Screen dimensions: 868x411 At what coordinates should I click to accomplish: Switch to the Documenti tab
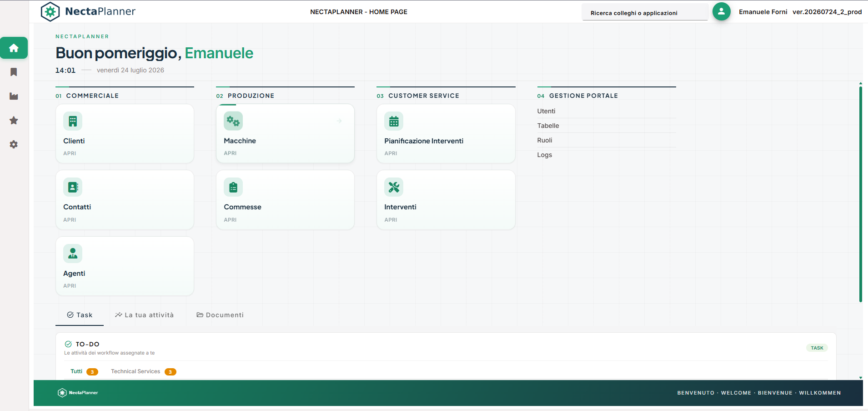pyautogui.click(x=220, y=315)
